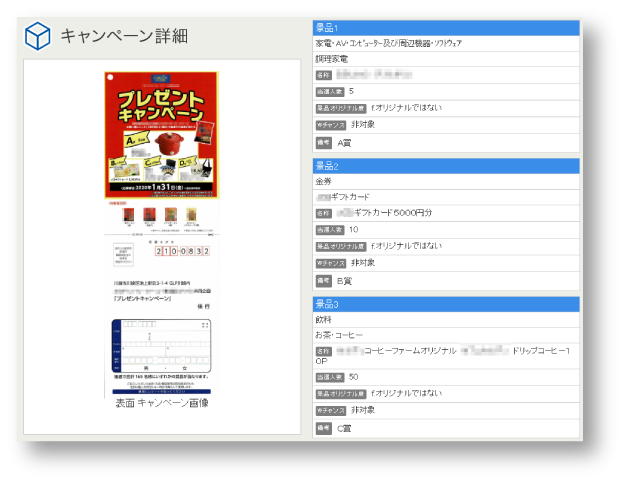Screen dimensions: 626x484
Task: Click the 備考 tag next to B賞
Action: click(323, 281)
